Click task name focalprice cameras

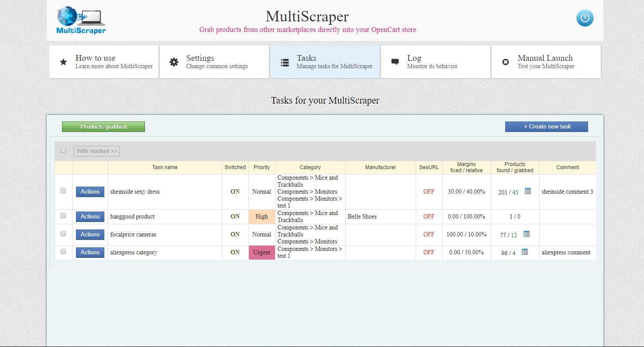click(133, 234)
